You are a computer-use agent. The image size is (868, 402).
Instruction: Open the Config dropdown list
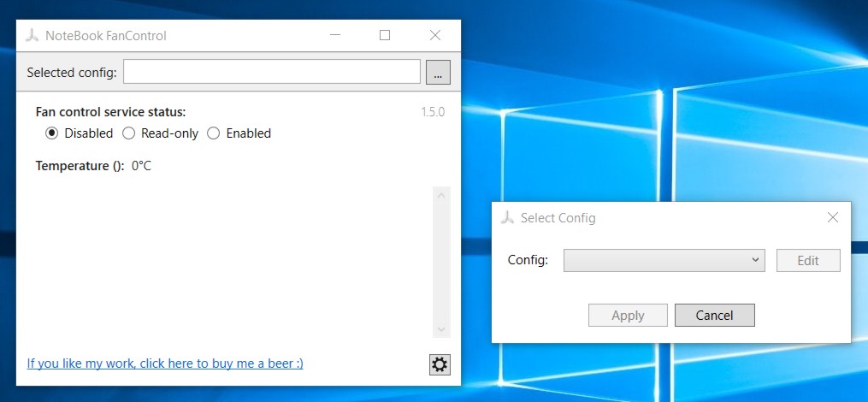tap(664, 260)
